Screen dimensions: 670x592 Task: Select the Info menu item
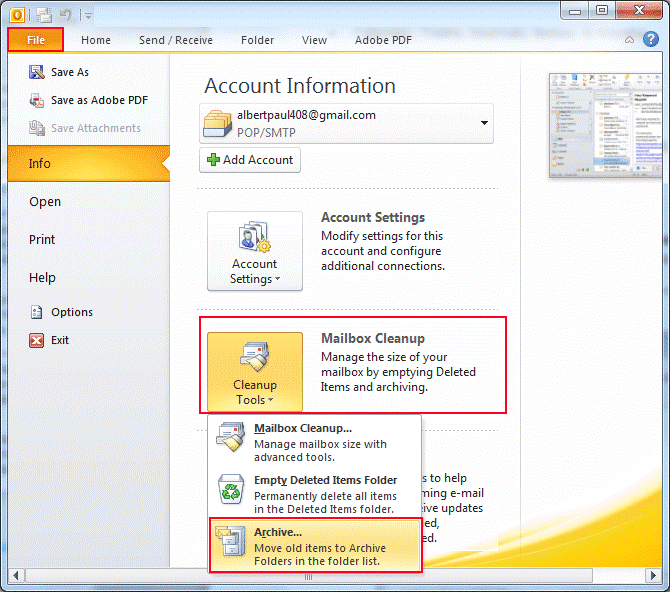tap(88, 163)
